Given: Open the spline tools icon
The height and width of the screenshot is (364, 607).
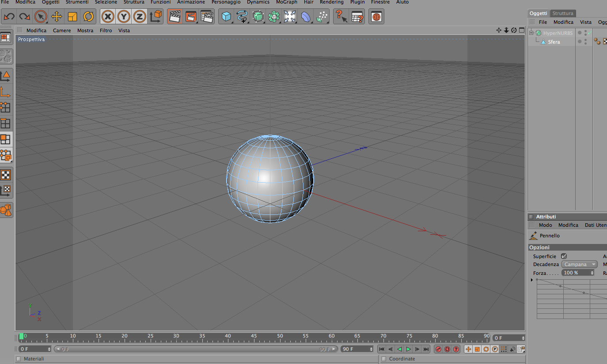Looking at the screenshot, I should (x=242, y=17).
